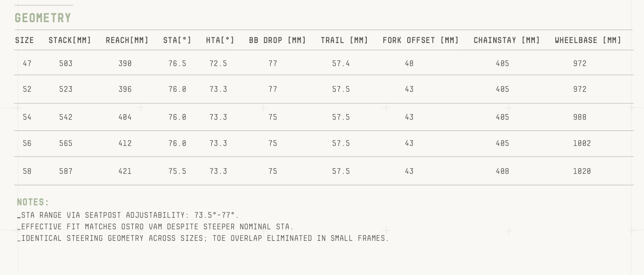Select the STA range seatpost adjustability note
Viewport: 644px width, 275px height.
coord(129,215)
